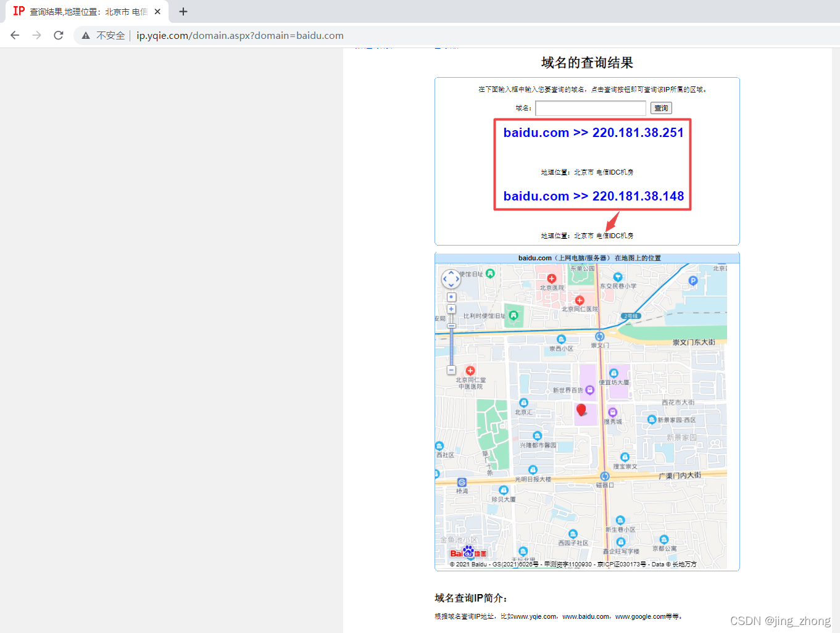Viewport: 840px width, 633px height.
Task: Click the 北京同仁堂中医医院 red cross marker
Action: point(470,371)
